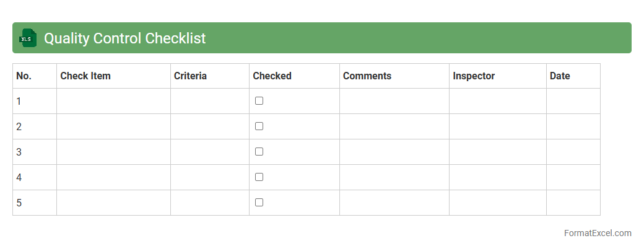Toggle the row 5 checkbox

tap(259, 203)
